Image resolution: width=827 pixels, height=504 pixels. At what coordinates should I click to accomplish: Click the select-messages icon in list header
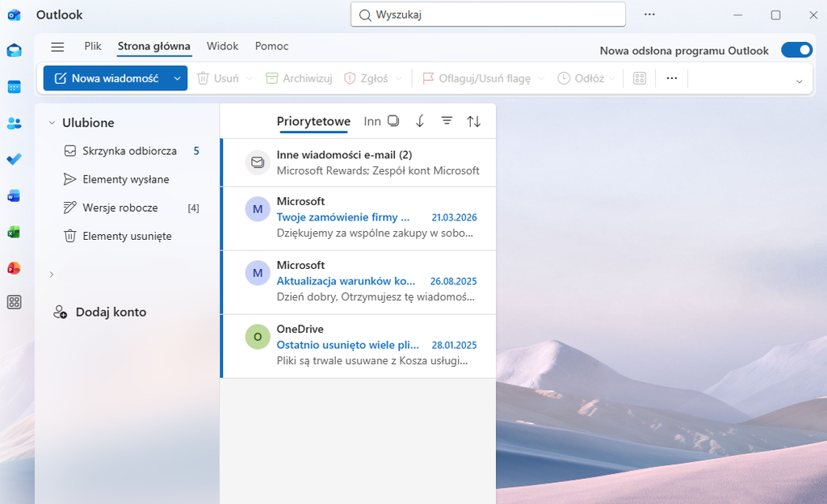pyautogui.click(x=393, y=120)
